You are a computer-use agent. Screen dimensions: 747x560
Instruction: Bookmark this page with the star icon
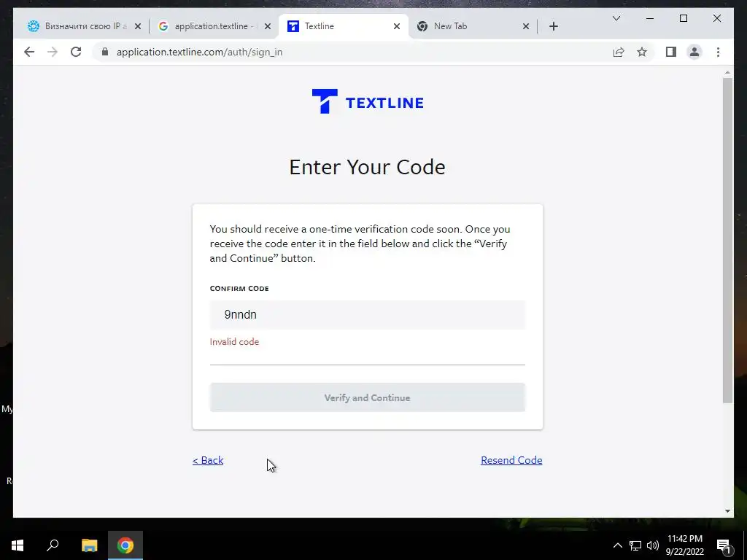(x=642, y=52)
